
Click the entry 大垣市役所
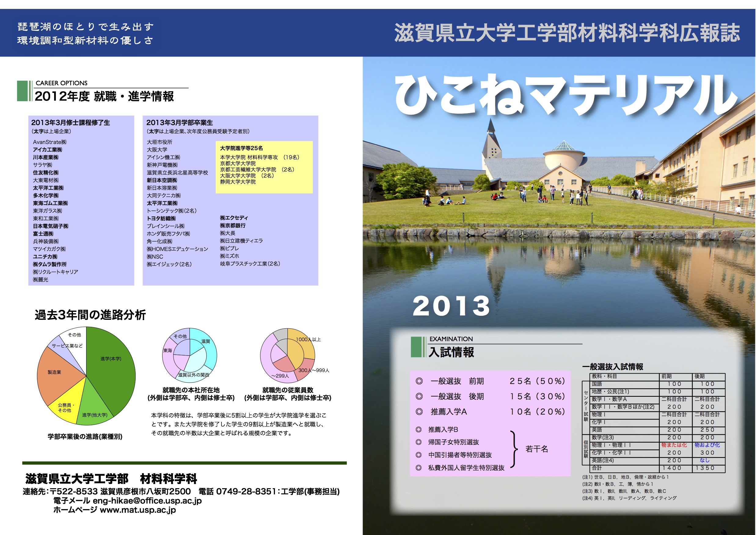[159, 142]
